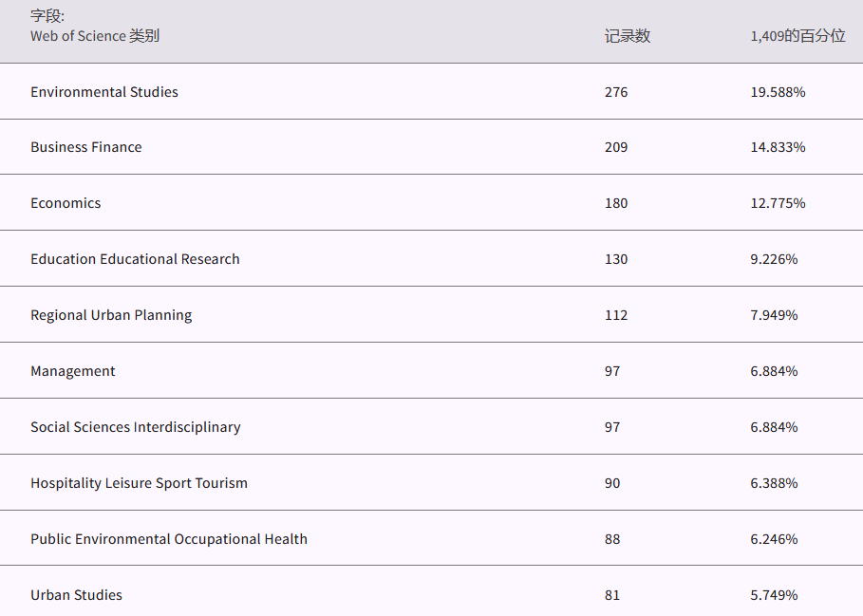The height and width of the screenshot is (616, 863).
Task: Click Education Educational Research category
Action: (x=135, y=259)
